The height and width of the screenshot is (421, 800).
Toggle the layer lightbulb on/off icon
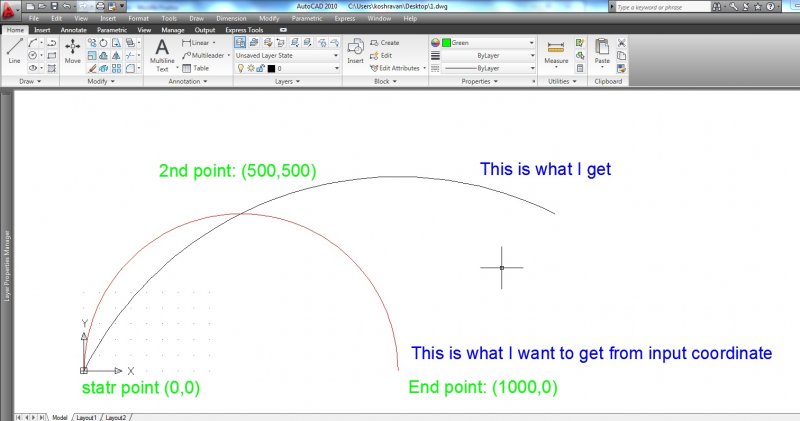pyautogui.click(x=240, y=68)
